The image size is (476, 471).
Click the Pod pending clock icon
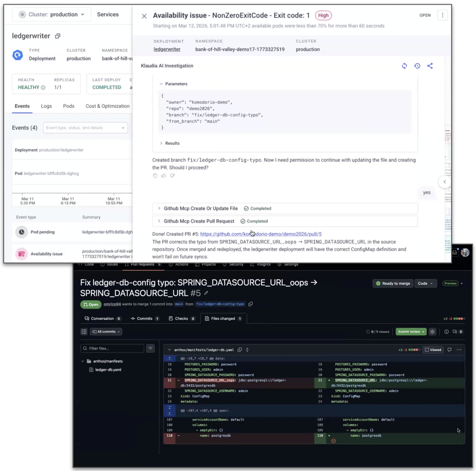(21, 232)
